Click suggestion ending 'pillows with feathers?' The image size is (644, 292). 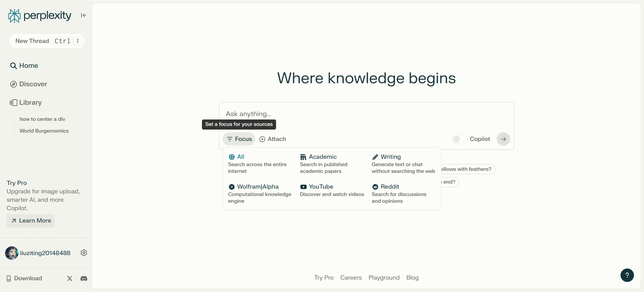(x=468, y=169)
